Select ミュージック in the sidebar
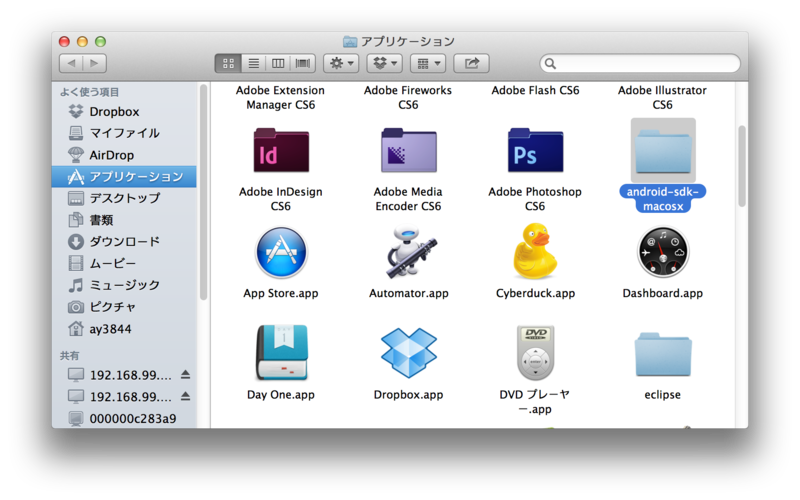 point(124,285)
